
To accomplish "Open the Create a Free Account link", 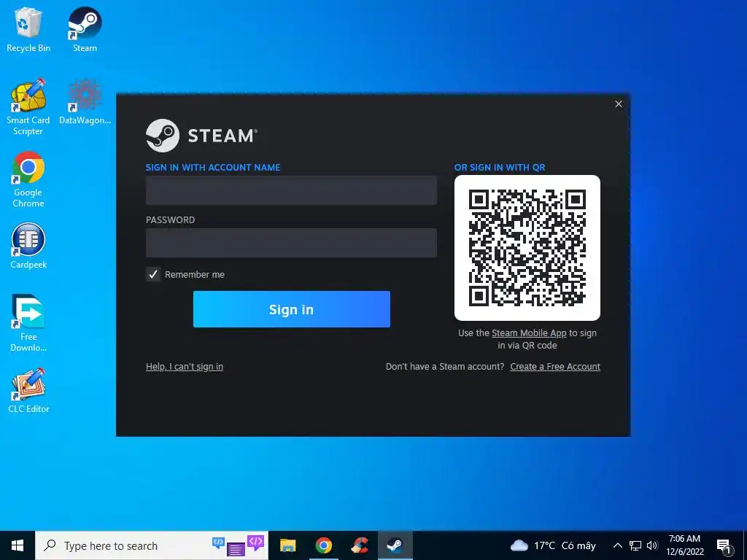I will (555, 367).
